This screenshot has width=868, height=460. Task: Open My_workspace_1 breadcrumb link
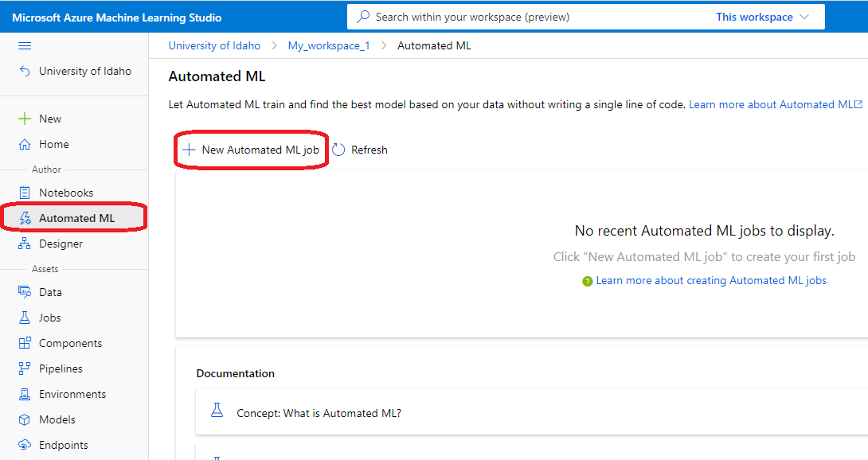coord(329,46)
